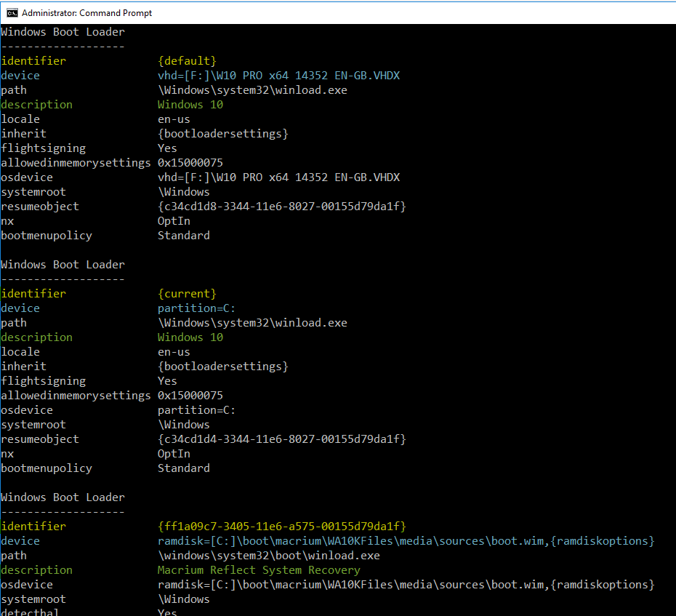Click 'en-us' locale value in the {default} entry
This screenshot has width=676, height=616.
[x=174, y=119]
